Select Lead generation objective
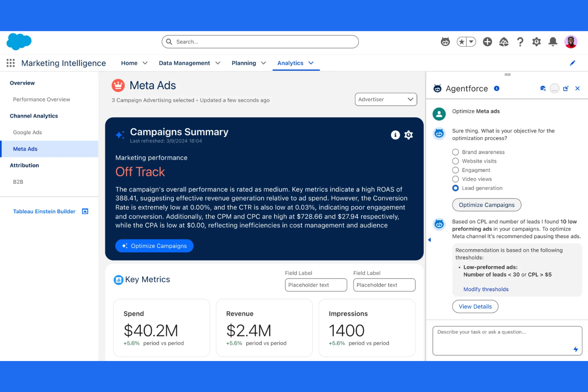588x392 pixels. (455, 188)
